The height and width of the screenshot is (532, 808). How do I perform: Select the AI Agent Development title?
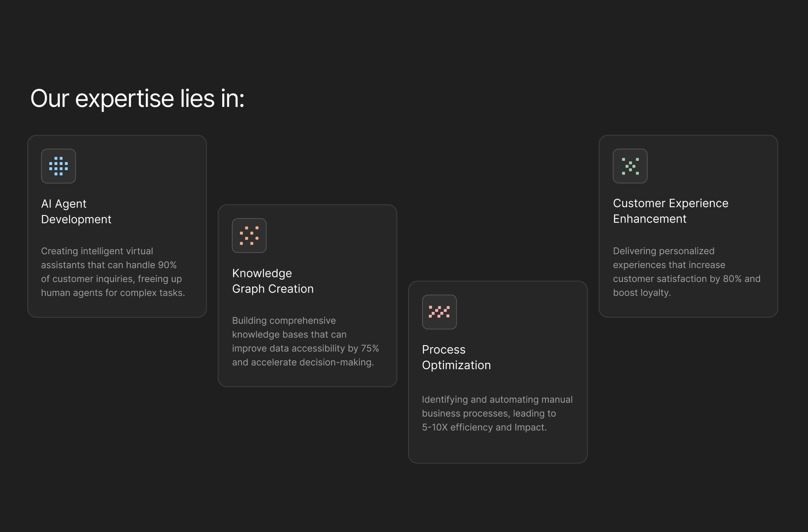coord(76,212)
